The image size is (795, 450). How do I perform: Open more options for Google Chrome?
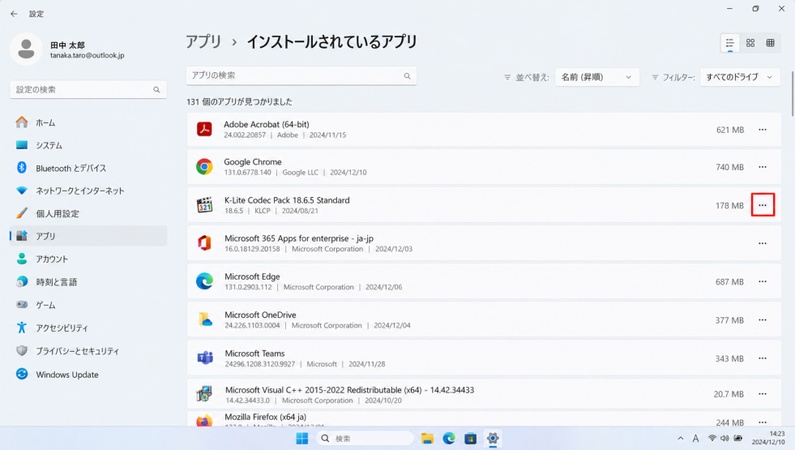coord(762,167)
